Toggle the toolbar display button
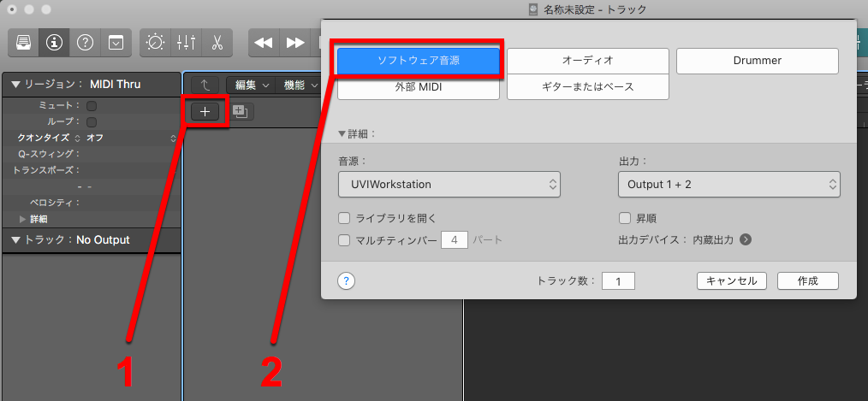The height and width of the screenshot is (401, 868). pyautogui.click(x=116, y=43)
